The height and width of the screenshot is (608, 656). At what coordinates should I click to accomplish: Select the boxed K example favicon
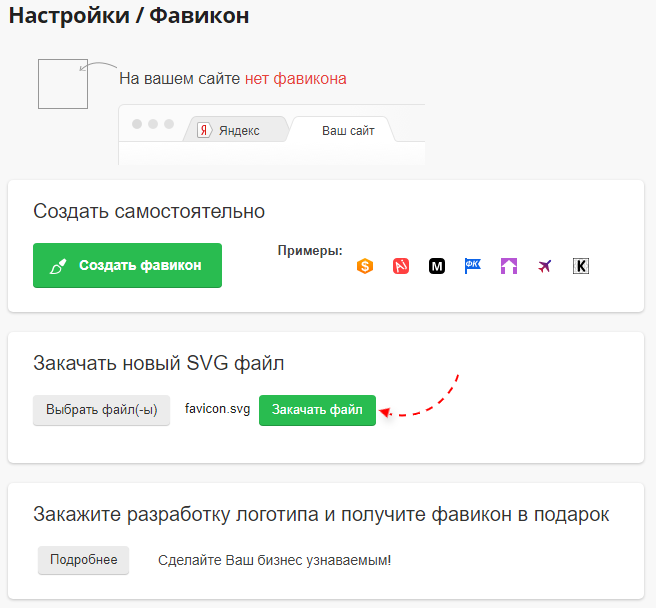(x=581, y=266)
